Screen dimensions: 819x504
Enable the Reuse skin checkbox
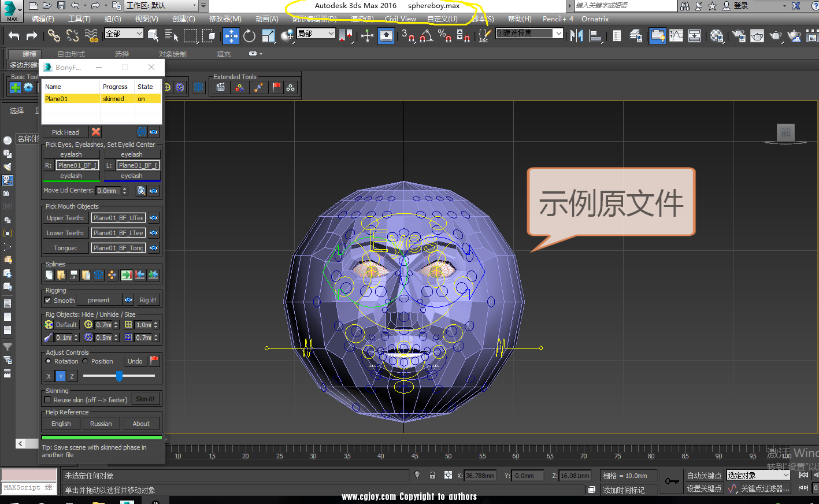tap(48, 400)
